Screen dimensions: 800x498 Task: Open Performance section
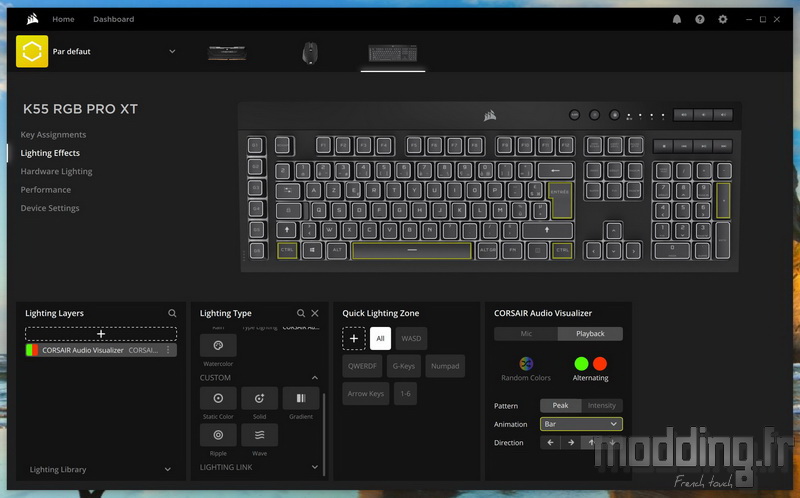tap(45, 190)
